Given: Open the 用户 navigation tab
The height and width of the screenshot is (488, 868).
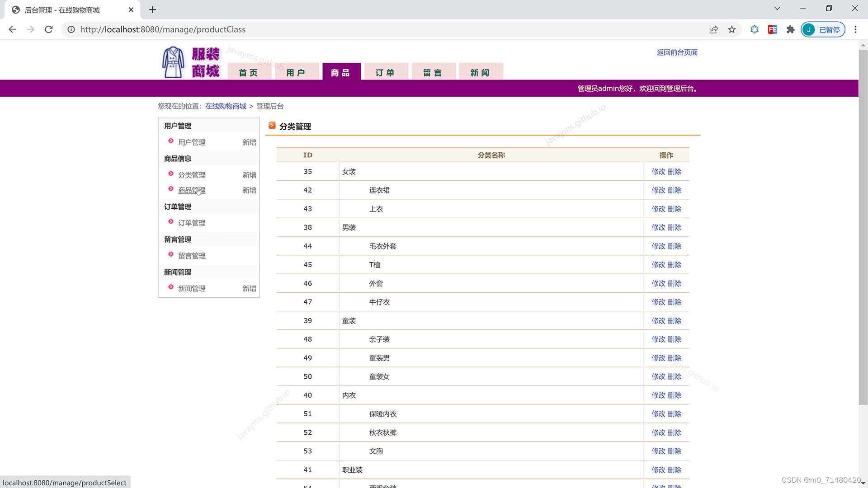Looking at the screenshot, I should (x=296, y=72).
